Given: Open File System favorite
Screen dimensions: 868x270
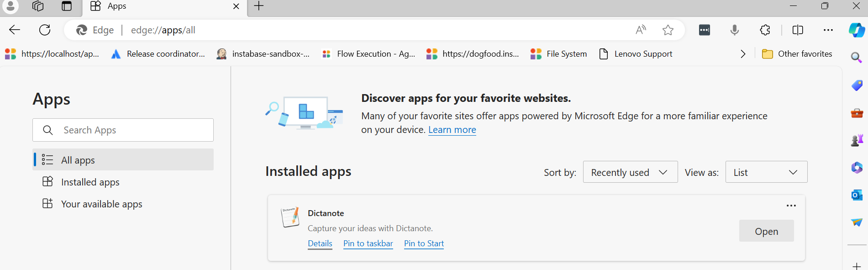Looking at the screenshot, I should pyautogui.click(x=559, y=54).
